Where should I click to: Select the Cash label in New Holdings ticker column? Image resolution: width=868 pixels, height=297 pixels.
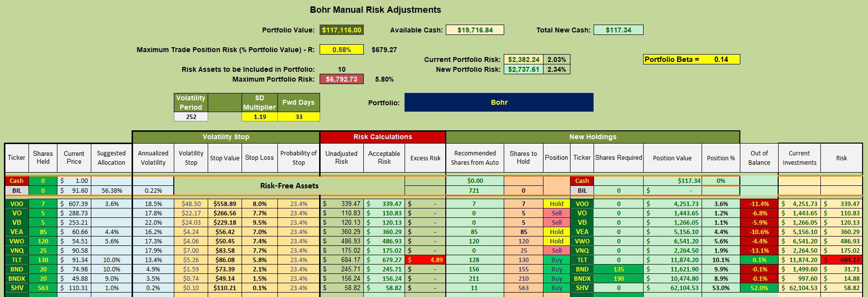point(582,180)
